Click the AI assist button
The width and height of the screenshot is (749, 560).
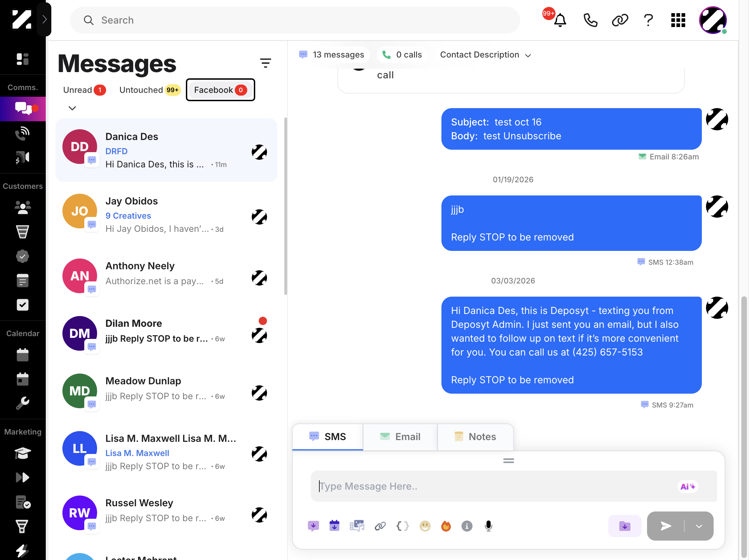coord(688,487)
